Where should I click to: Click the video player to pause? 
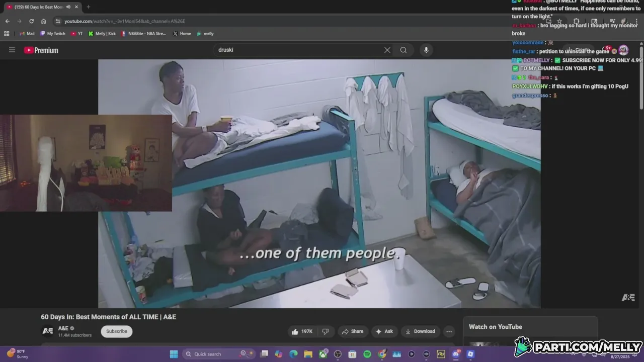(x=319, y=184)
